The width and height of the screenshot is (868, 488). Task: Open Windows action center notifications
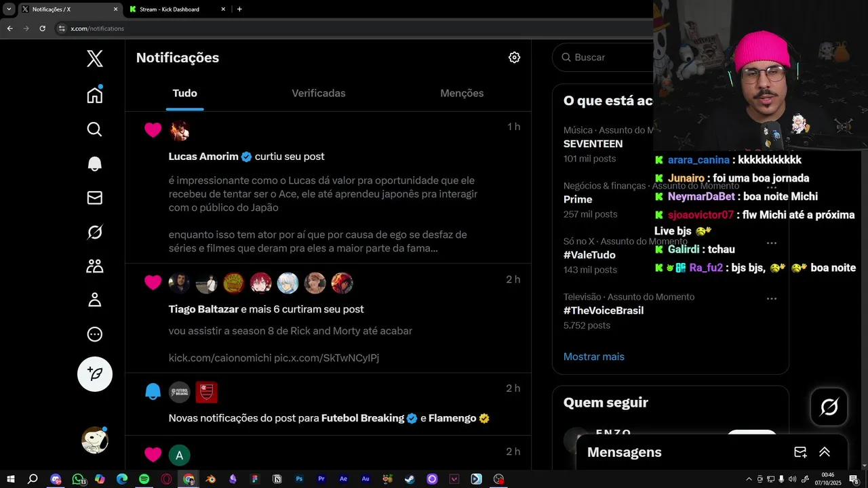click(854, 479)
